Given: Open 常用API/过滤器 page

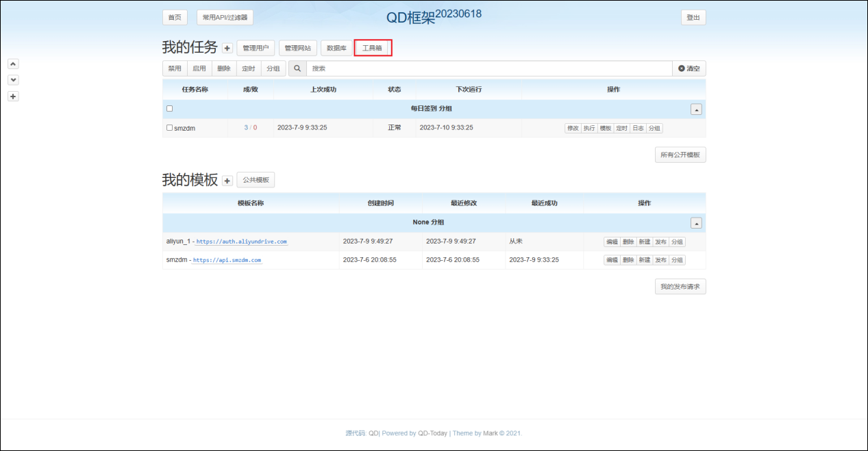Looking at the screenshot, I should (225, 18).
